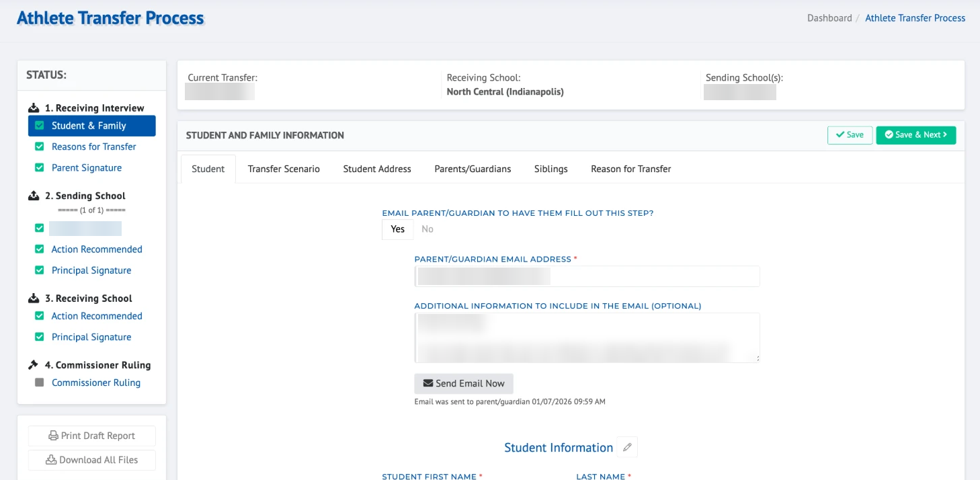Click the 'North Central (Indianapolis)' receiving school text
980x480 pixels.
point(505,91)
